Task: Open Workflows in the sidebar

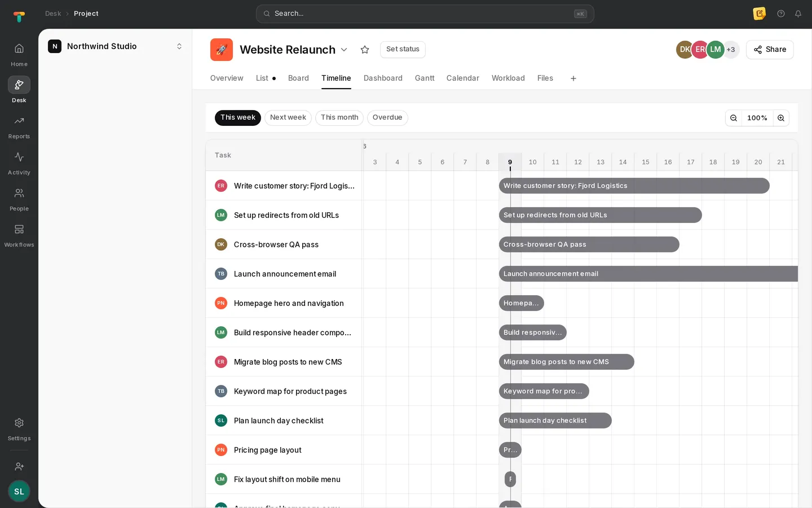Action: tap(19, 236)
